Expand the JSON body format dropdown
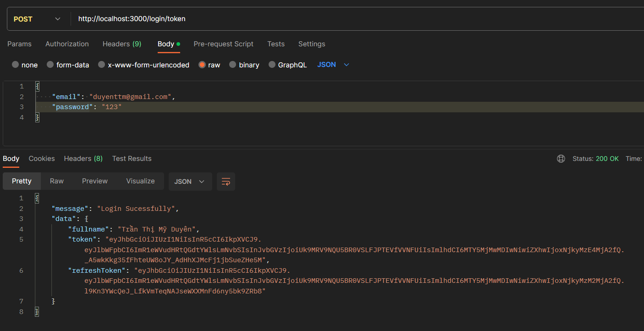 pyautogui.click(x=333, y=65)
